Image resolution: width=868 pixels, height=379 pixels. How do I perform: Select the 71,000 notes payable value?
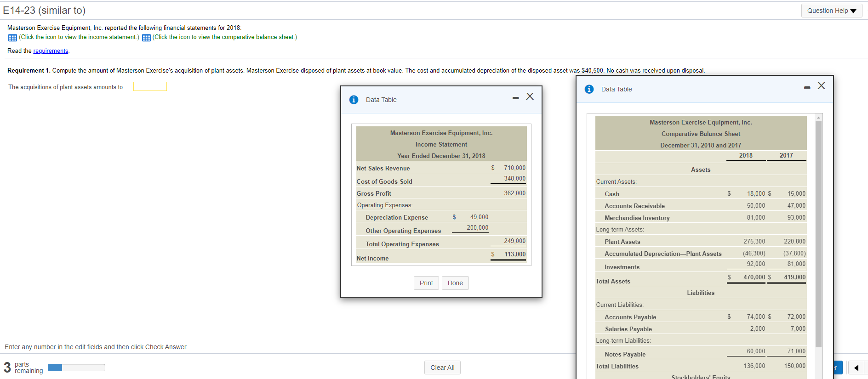(796, 351)
